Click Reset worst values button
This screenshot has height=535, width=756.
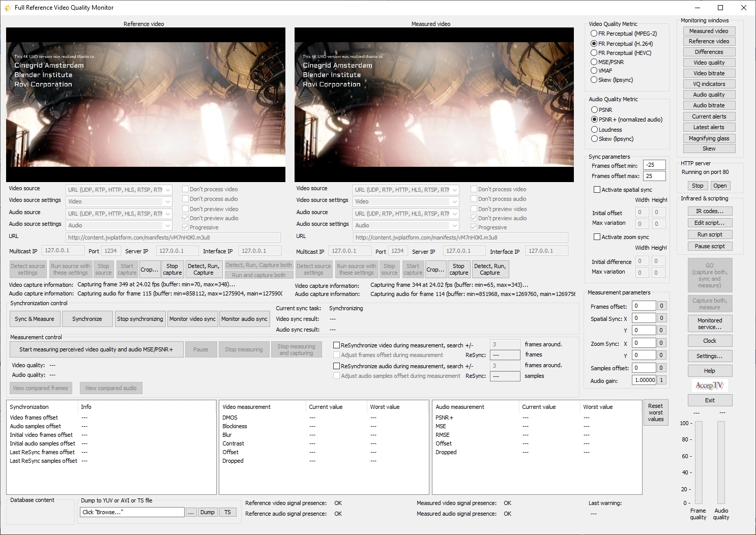[656, 412]
